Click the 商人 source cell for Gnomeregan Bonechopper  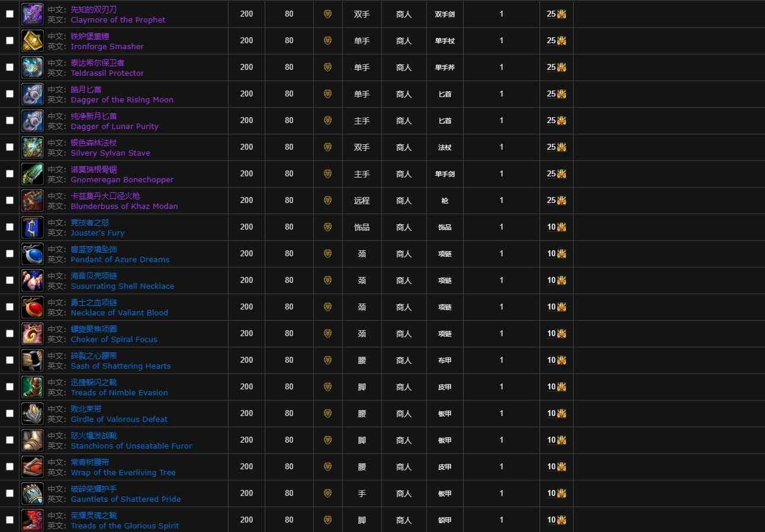[x=404, y=174]
